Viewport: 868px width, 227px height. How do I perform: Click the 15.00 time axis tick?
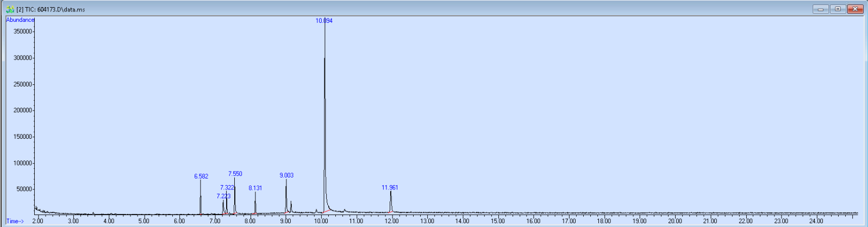tap(498, 221)
